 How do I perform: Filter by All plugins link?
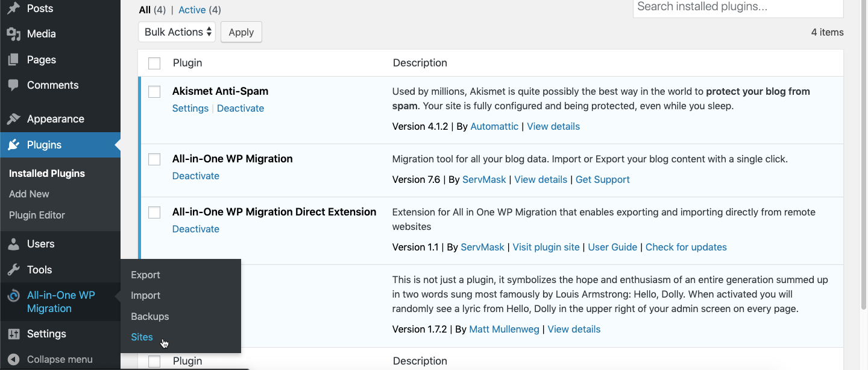tap(145, 10)
